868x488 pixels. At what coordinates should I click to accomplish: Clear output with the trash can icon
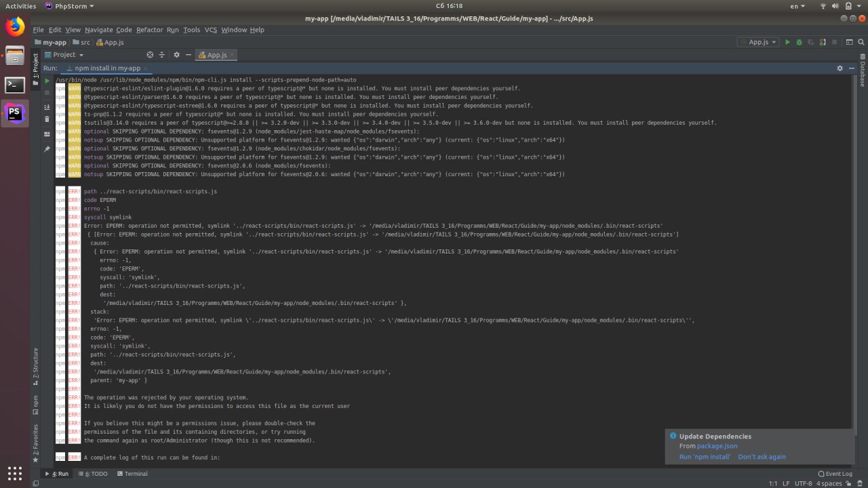[47, 119]
